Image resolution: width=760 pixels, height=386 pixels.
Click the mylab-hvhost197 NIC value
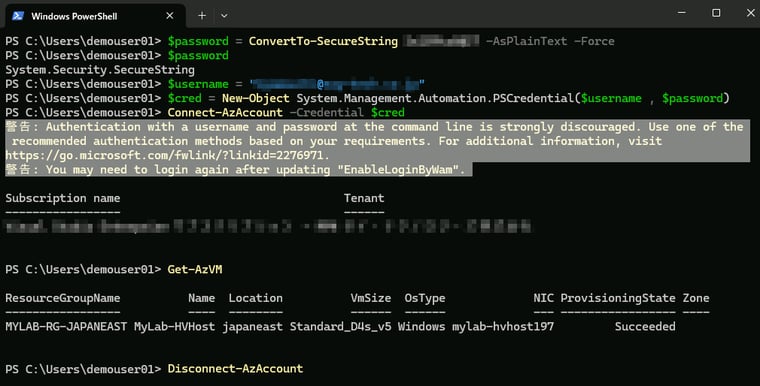pos(503,326)
